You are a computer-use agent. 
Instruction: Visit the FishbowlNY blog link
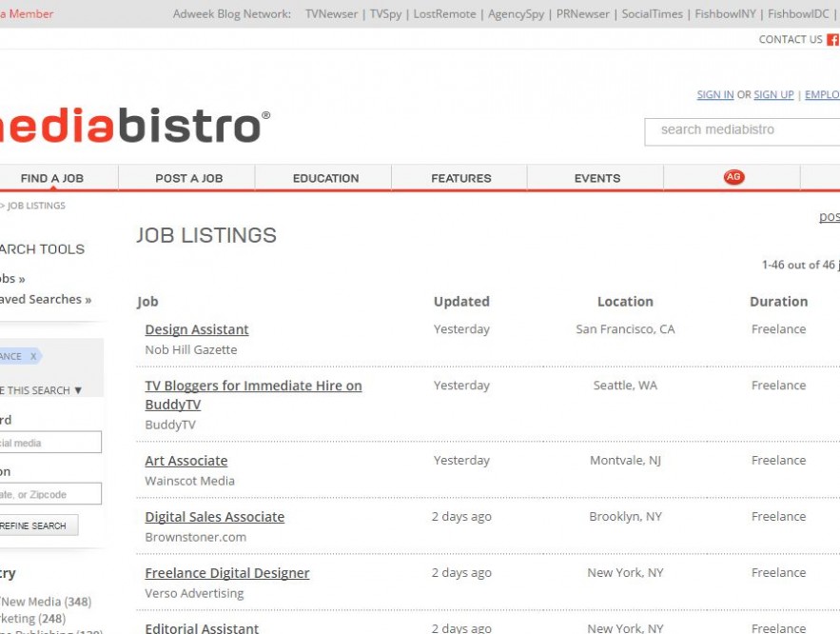(725, 14)
